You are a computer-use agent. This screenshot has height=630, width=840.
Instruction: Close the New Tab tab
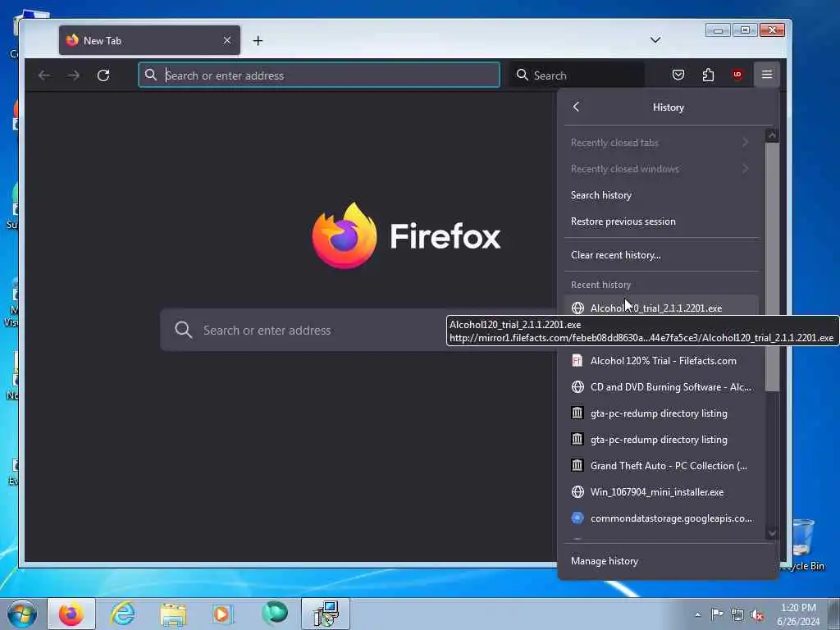[x=227, y=40]
